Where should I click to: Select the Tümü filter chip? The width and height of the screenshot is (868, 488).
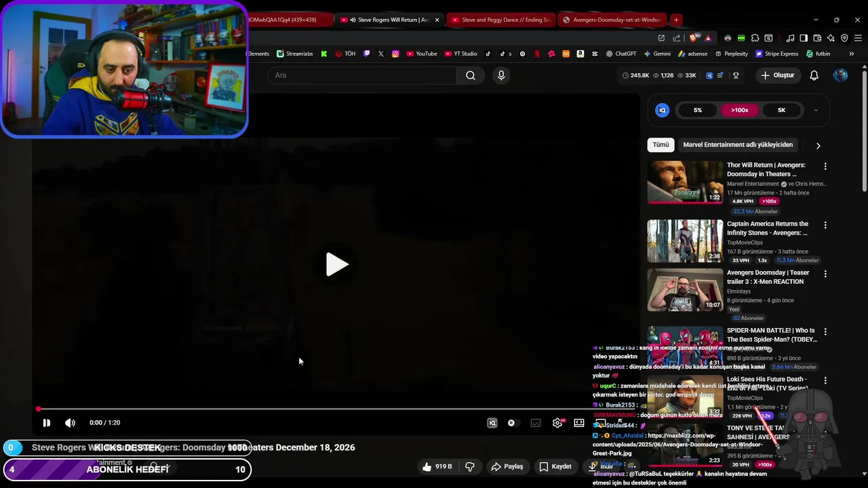660,145
